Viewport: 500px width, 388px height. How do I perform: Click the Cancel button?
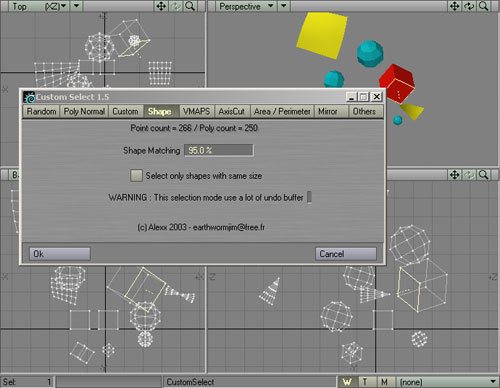tap(346, 254)
